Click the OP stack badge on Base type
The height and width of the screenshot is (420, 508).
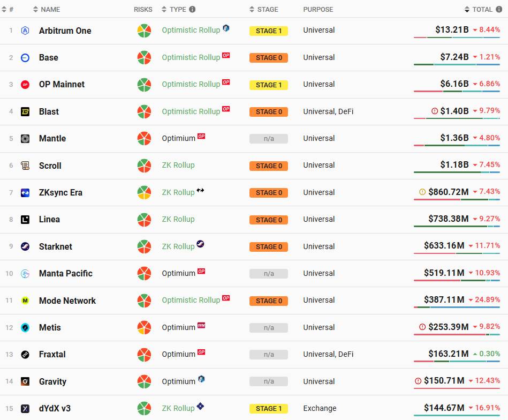click(x=226, y=55)
